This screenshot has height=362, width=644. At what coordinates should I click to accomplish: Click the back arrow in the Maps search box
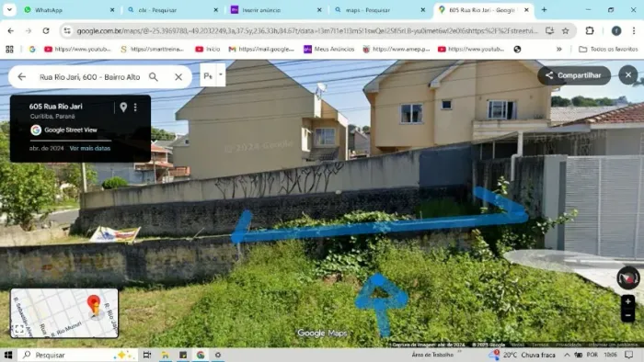pyautogui.click(x=22, y=76)
